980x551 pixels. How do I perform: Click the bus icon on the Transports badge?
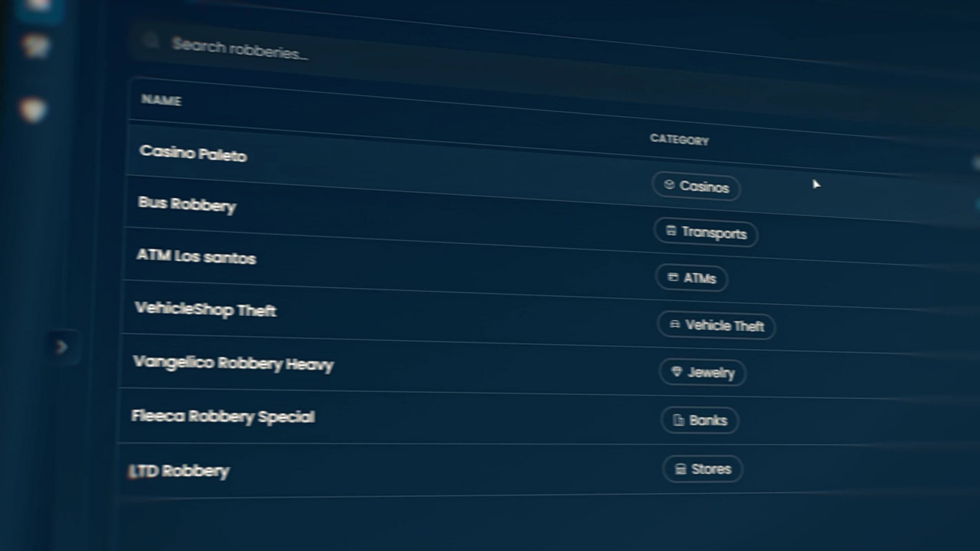(x=671, y=230)
